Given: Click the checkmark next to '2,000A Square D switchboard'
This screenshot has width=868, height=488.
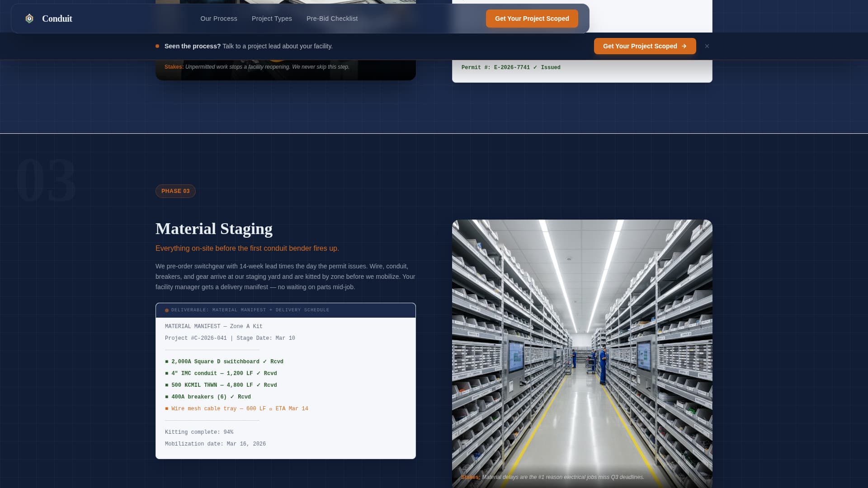Looking at the screenshot, I should pos(264,361).
